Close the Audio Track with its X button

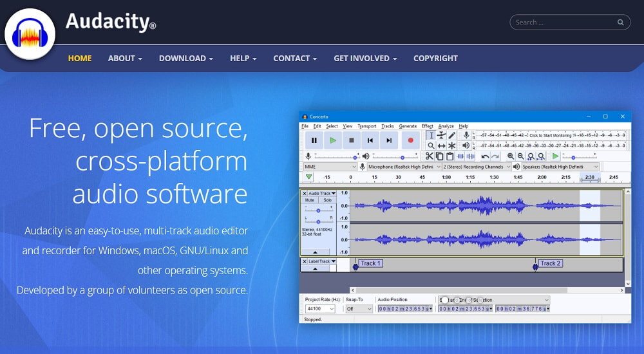pos(305,193)
